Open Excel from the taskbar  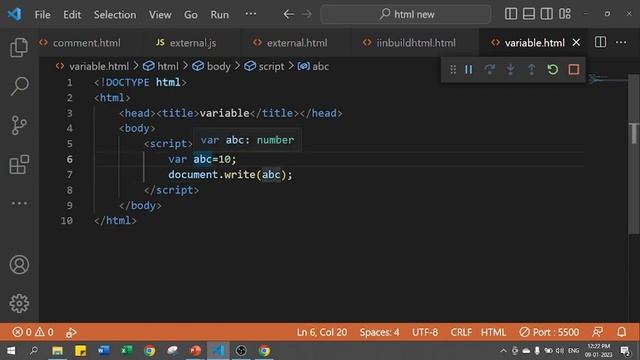(x=127, y=351)
